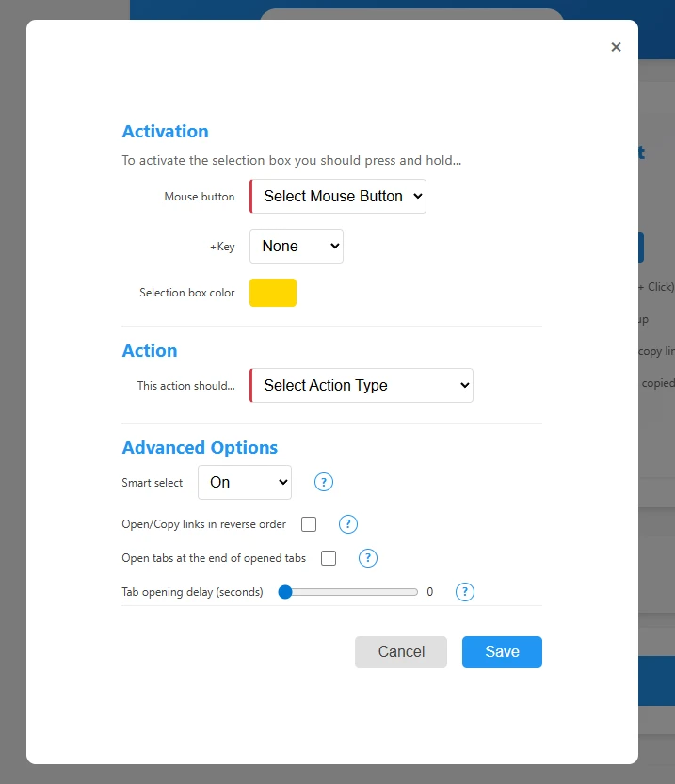Expand the Select Mouse Button dropdown
The width and height of the screenshot is (675, 784).
point(338,197)
